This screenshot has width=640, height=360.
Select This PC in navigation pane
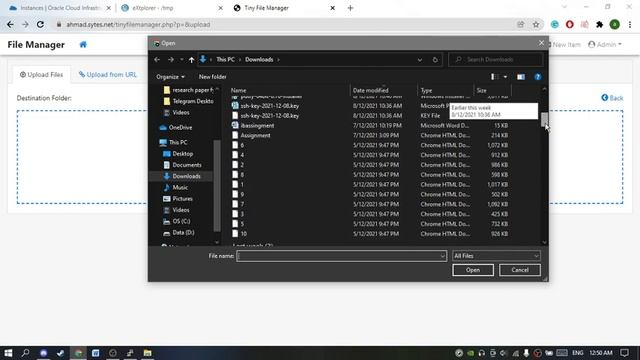173,142
